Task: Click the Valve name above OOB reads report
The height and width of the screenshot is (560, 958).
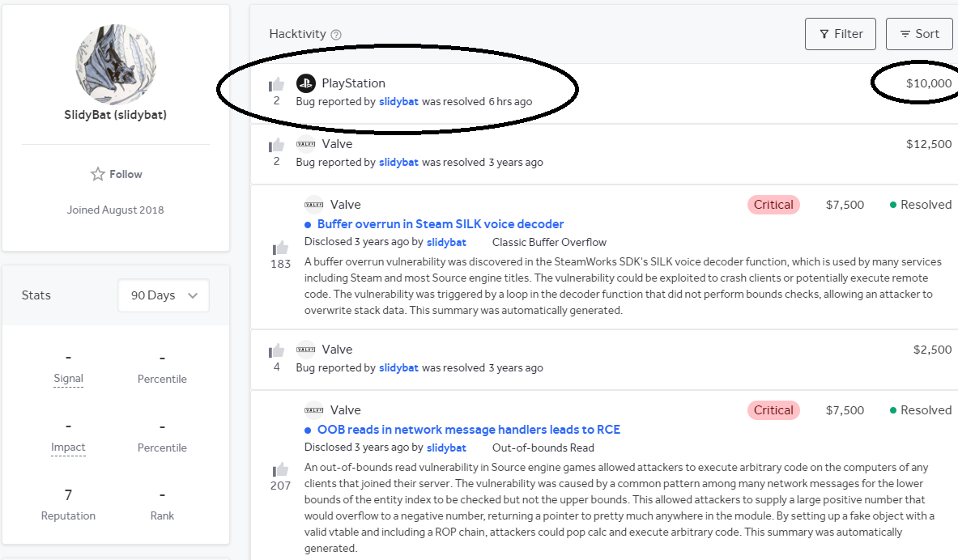Action: [x=346, y=409]
